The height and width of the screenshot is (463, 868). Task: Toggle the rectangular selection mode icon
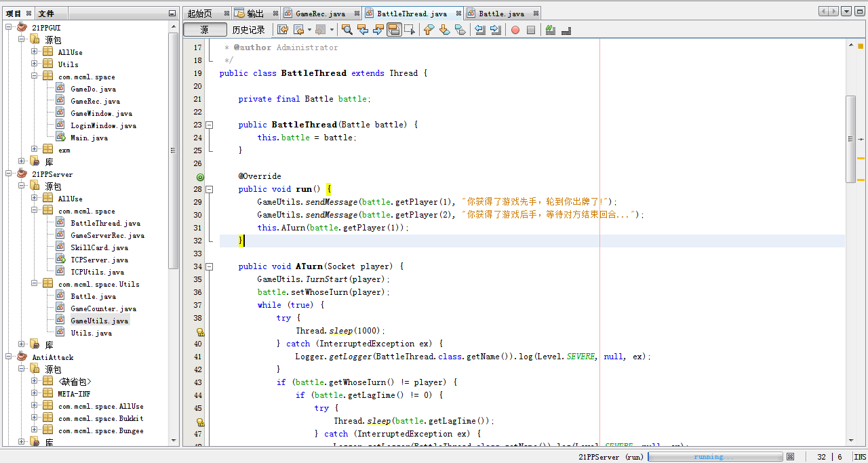(410, 30)
